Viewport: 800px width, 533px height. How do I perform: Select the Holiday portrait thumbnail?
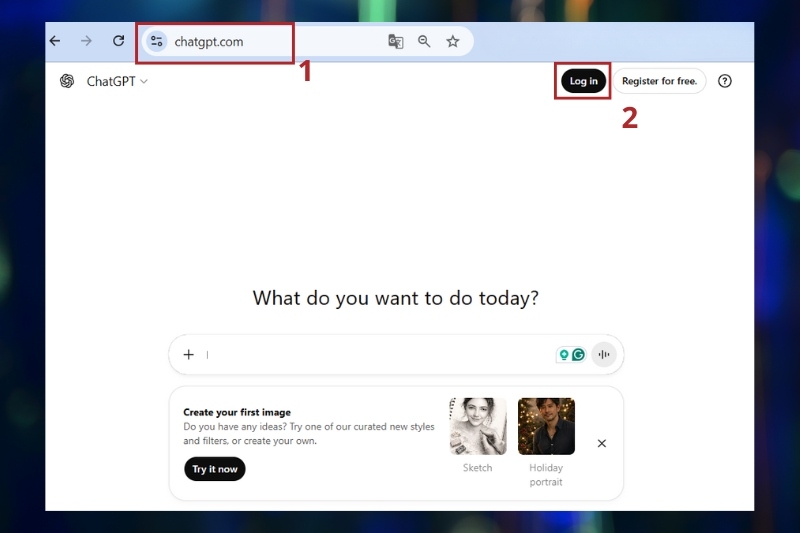tap(546, 426)
